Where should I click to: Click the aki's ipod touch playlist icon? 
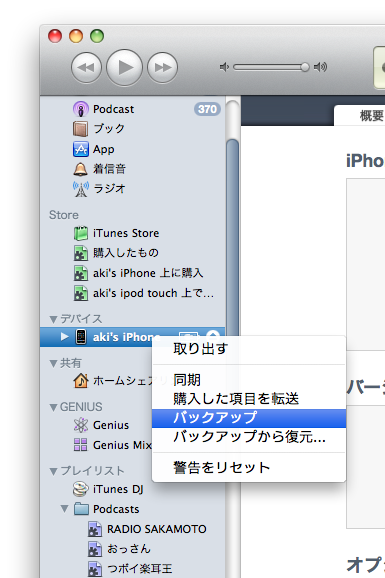pyautogui.click(x=80, y=293)
